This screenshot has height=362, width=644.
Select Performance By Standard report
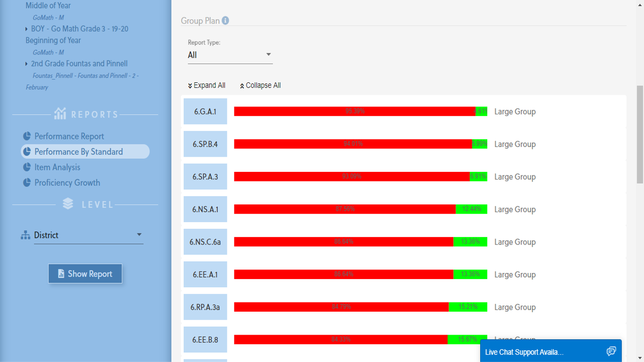(x=85, y=152)
